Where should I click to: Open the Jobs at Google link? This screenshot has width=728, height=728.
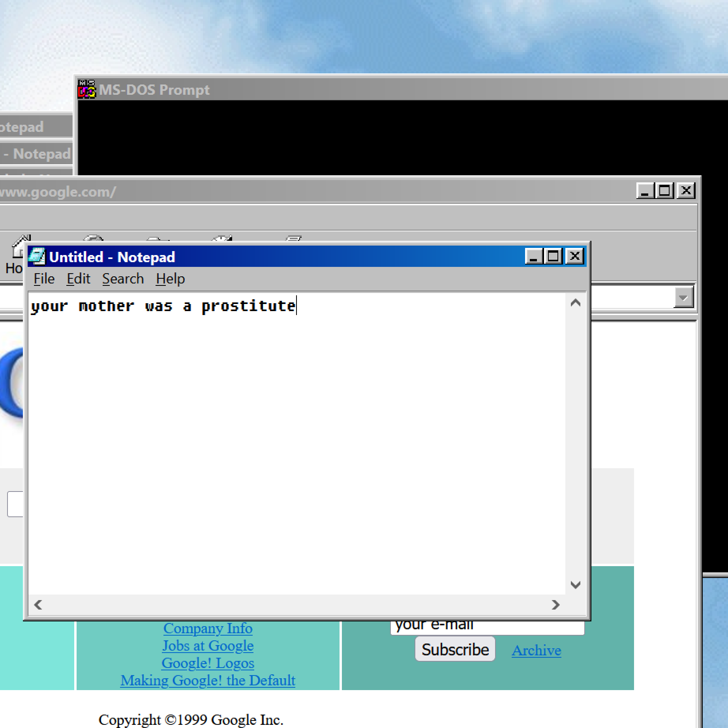208,645
